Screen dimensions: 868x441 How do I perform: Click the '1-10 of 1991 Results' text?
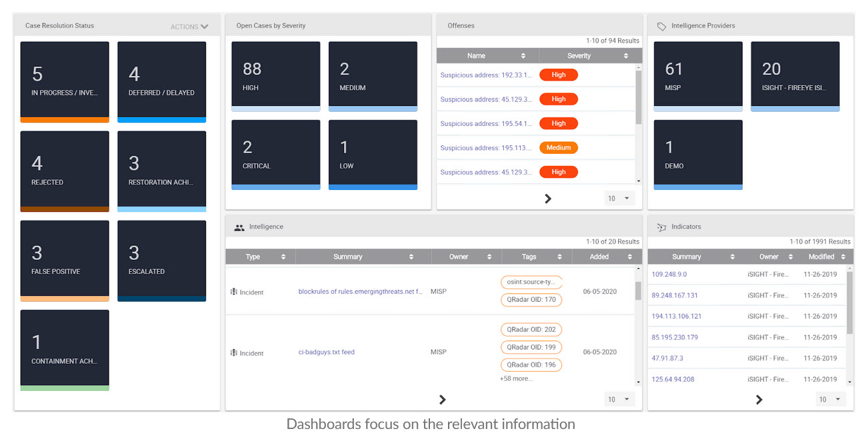coord(820,242)
